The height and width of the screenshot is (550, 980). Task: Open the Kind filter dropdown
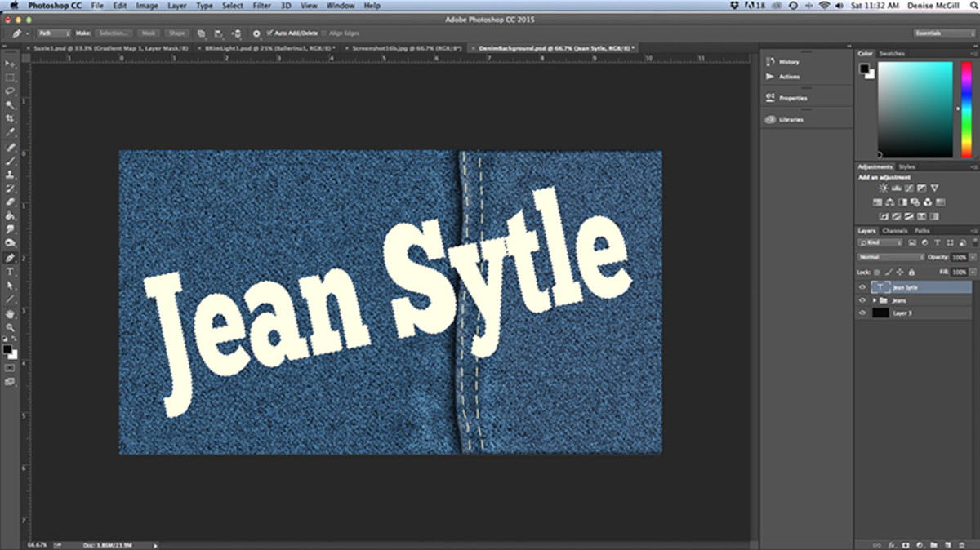(x=880, y=242)
